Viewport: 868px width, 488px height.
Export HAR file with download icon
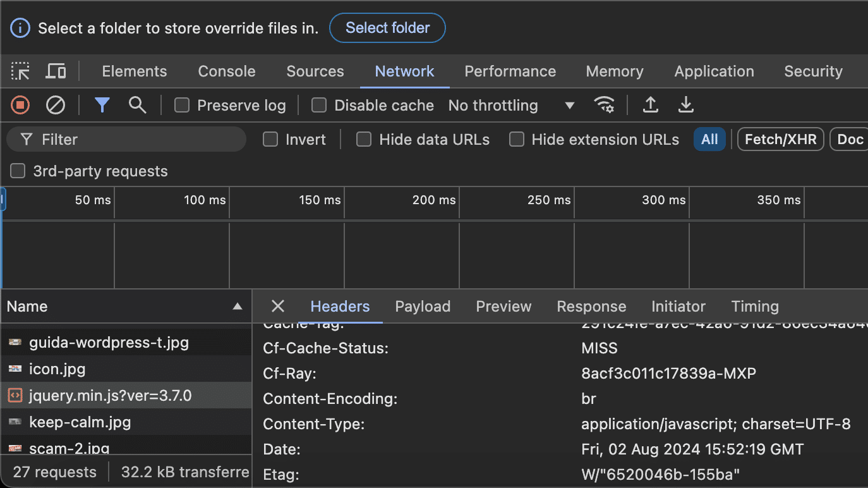tap(685, 105)
